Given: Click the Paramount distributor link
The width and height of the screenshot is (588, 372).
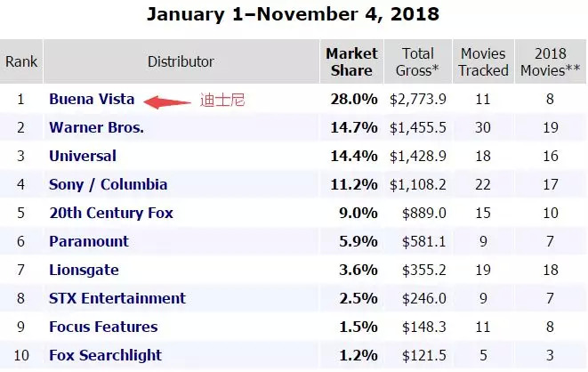Looking at the screenshot, I should [x=89, y=241].
